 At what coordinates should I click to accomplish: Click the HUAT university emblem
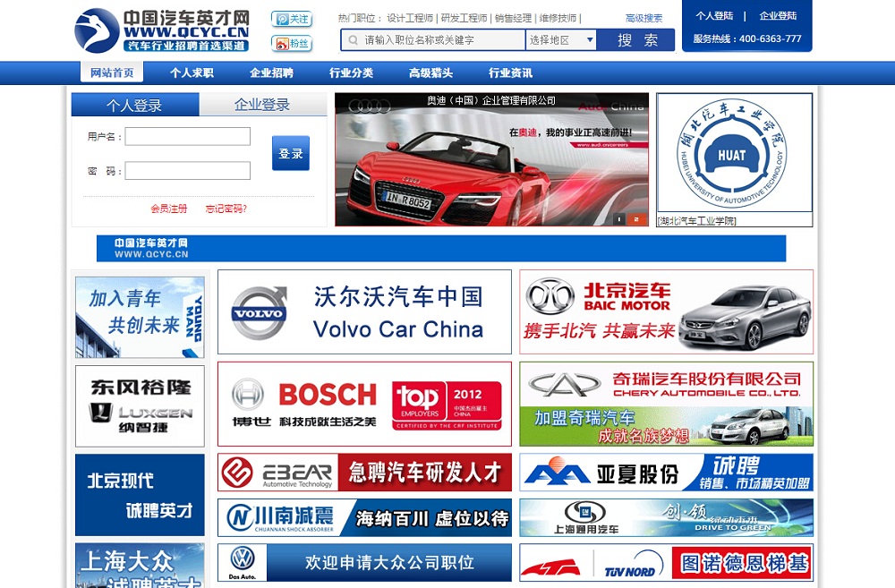coord(734,153)
